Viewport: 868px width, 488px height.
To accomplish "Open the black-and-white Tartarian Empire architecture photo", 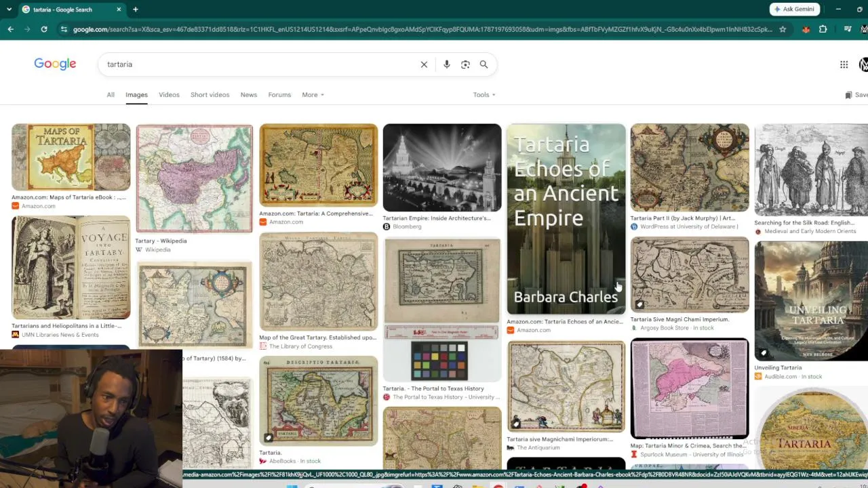I will pos(442,167).
